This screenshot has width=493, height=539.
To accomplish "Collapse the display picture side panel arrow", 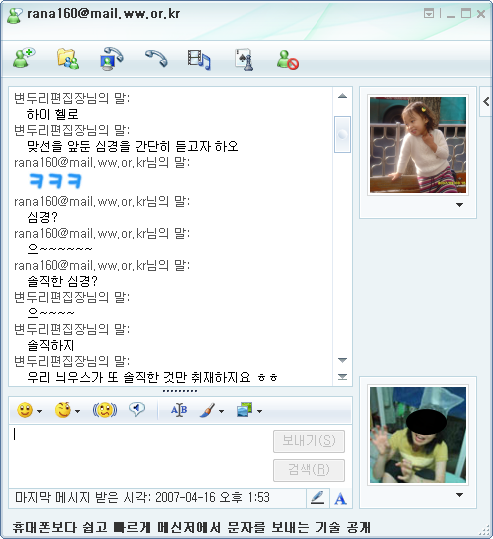I will (486, 101).
